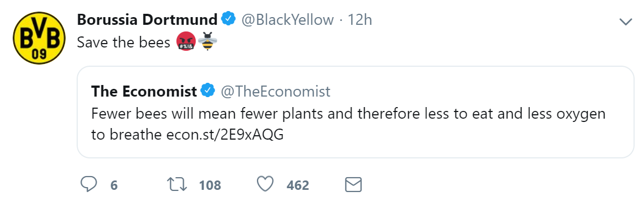This screenshot has width=644, height=202.
Task: Click the angry cursing face emoji
Action: point(186,43)
